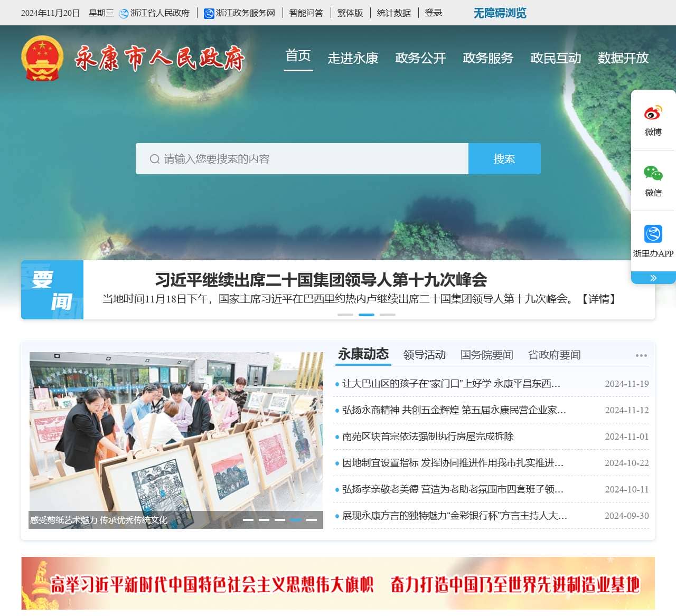Click the 搜索 button
The image size is (676, 616).
(x=504, y=158)
